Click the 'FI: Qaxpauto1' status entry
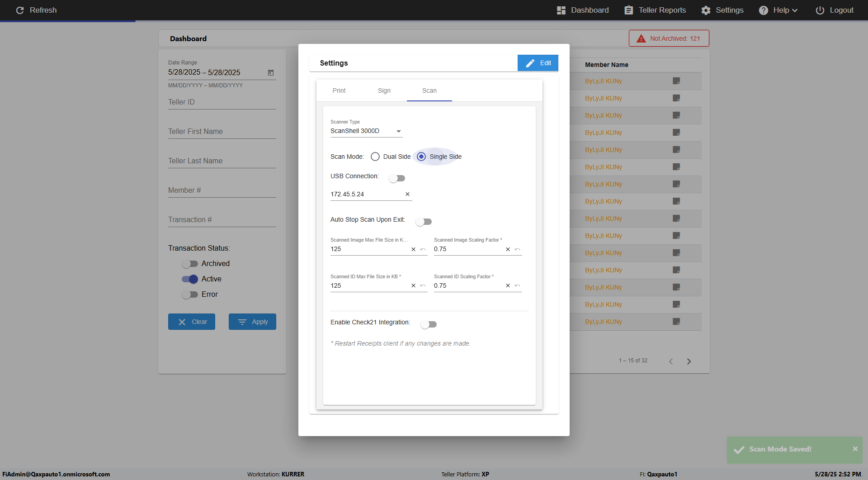Image resolution: width=868 pixels, height=480 pixels. click(x=658, y=474)
